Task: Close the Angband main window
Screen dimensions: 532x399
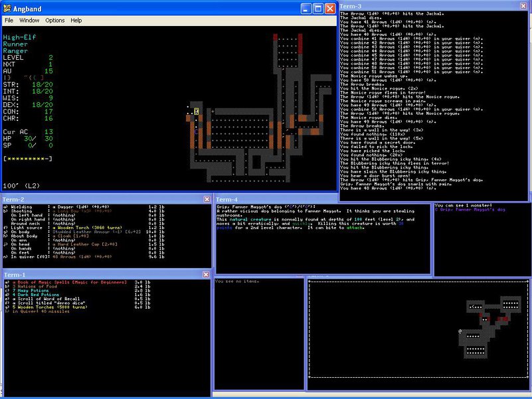Action: pos(330,9)
